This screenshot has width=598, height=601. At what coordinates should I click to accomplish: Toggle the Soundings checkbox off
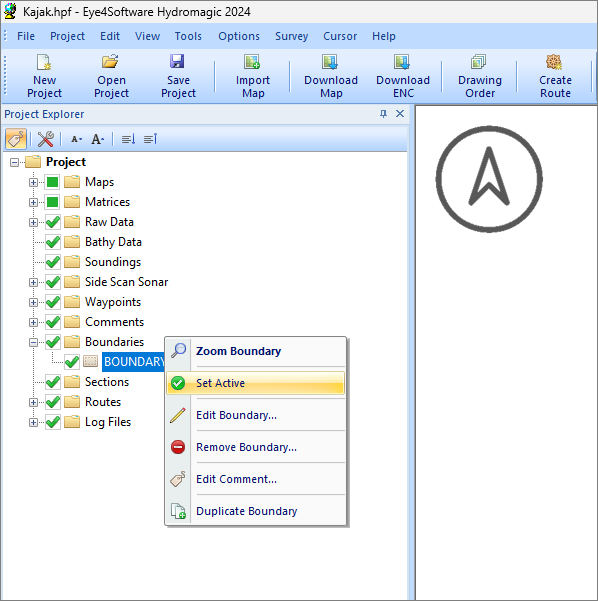pyautogui.click(x=53, y=262)
